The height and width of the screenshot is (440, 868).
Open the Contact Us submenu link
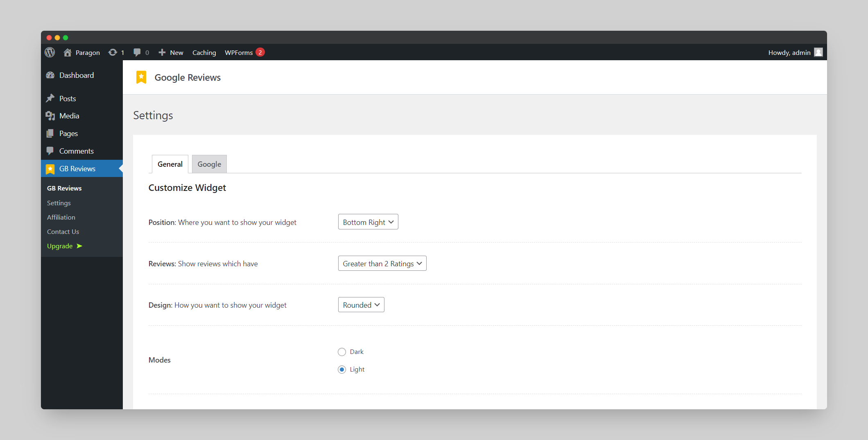coord(63,231)
